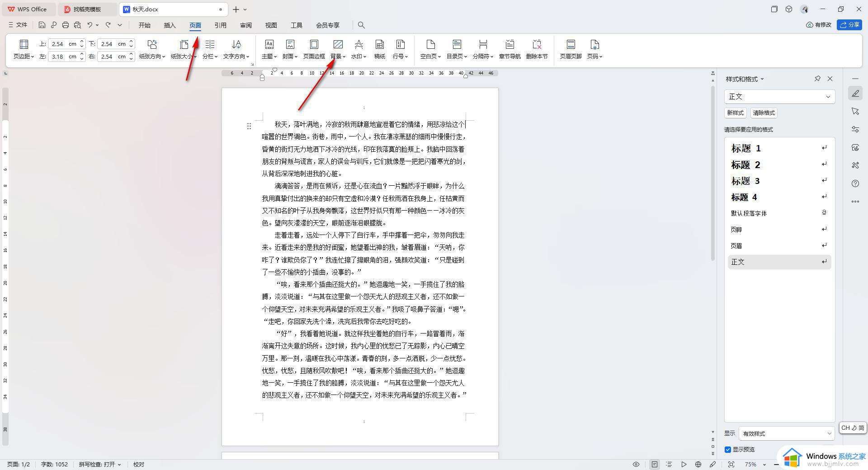This screenshot has width=868, height=470.
Task: Click the Save document icon
Action: click(x=42, y=25)
